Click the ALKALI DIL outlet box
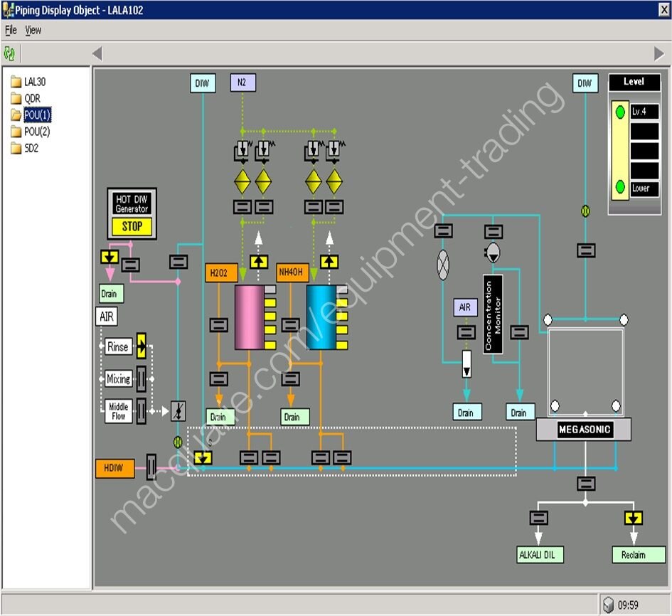 click(x=540, y=555)
